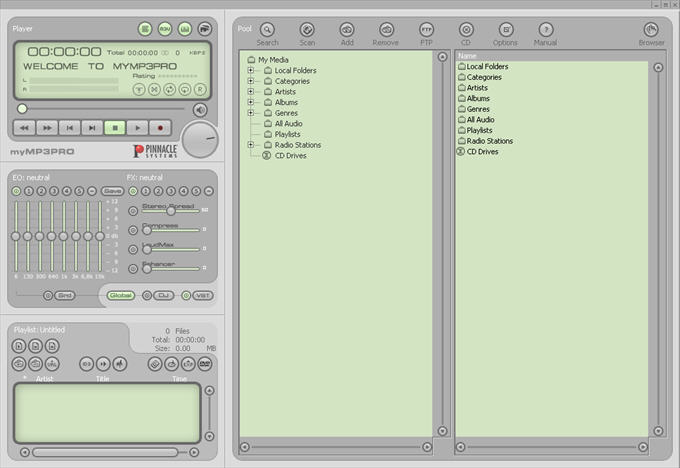Click the first document icon under Playlist: Untitled
680x468 pixels.
(19, 346)
